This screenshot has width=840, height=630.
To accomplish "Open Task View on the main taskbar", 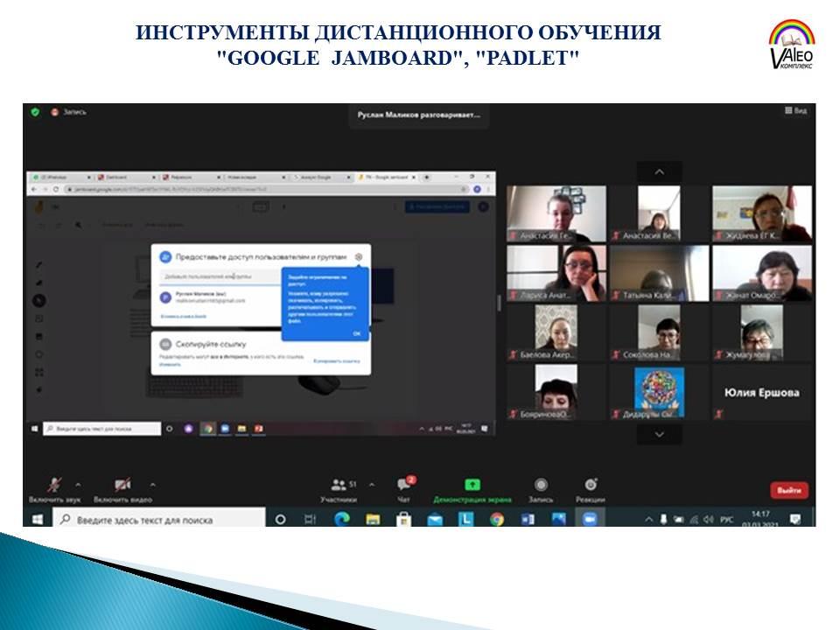I will pos(310,519).
